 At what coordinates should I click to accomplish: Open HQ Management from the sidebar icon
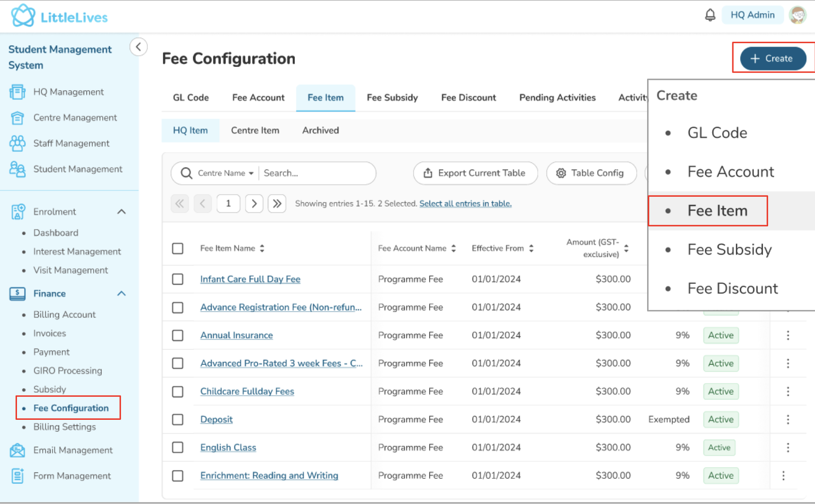tap(18, 92)
